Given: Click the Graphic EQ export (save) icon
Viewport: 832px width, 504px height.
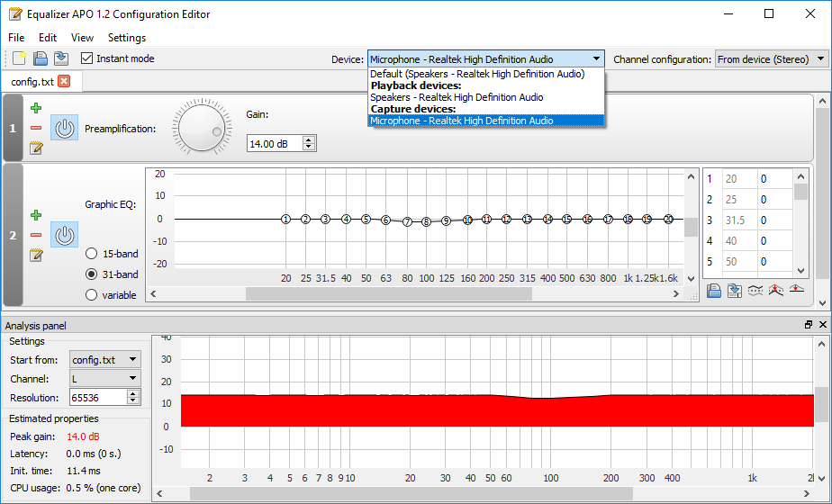Looking at the screenshot, I should point(735,290).
